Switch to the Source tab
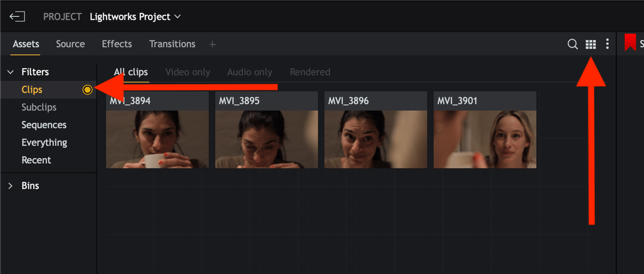Image resolution: width=644 pixels, height=274 pixels. (70, 44)
